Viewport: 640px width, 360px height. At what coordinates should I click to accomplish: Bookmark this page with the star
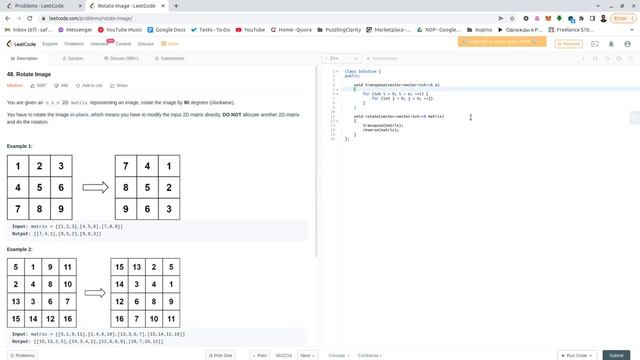(512, 18)
